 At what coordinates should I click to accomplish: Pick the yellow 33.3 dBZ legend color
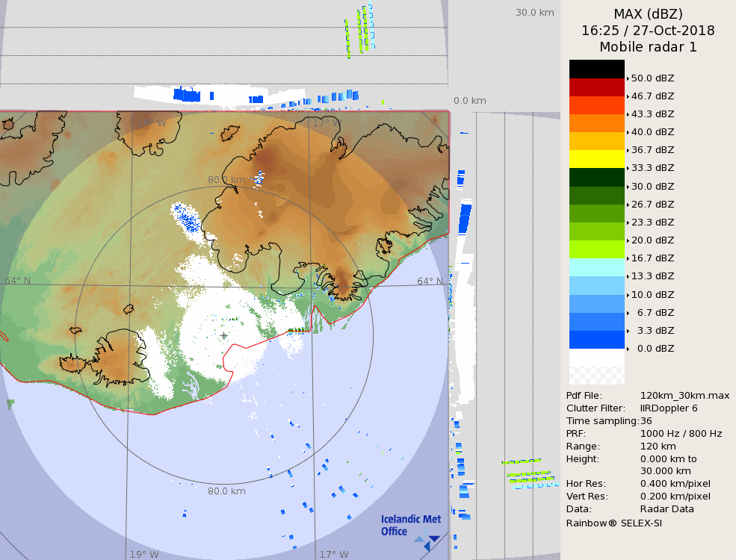[596, 159]
